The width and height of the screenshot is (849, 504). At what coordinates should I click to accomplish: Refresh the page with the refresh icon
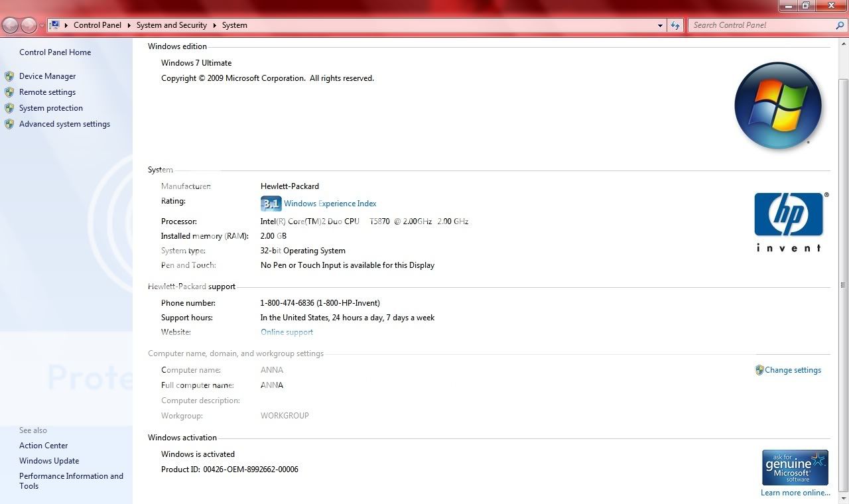pos(675,25)
